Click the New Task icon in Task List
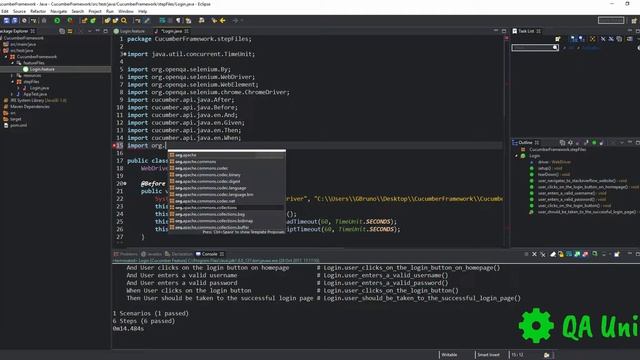This screenshot has height=360, width=640. (558, 39)
